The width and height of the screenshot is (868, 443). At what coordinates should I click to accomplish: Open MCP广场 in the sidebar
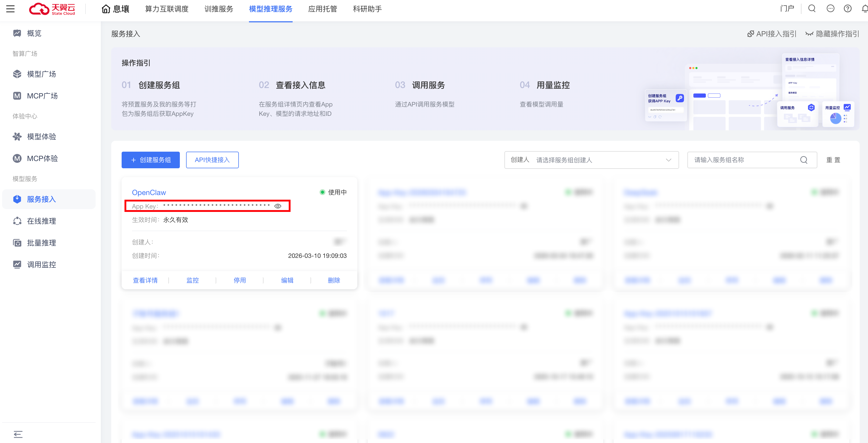pyautogui.click(x=42, y=96)
